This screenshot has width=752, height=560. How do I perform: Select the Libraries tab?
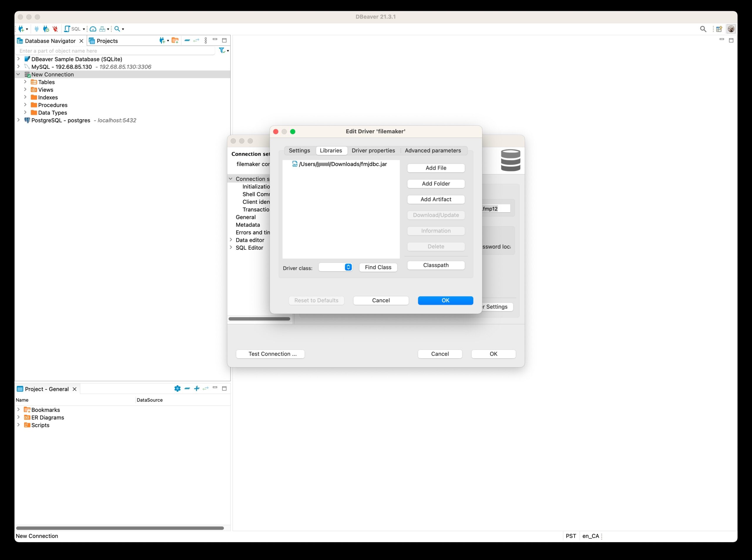(x=331, y=151)
